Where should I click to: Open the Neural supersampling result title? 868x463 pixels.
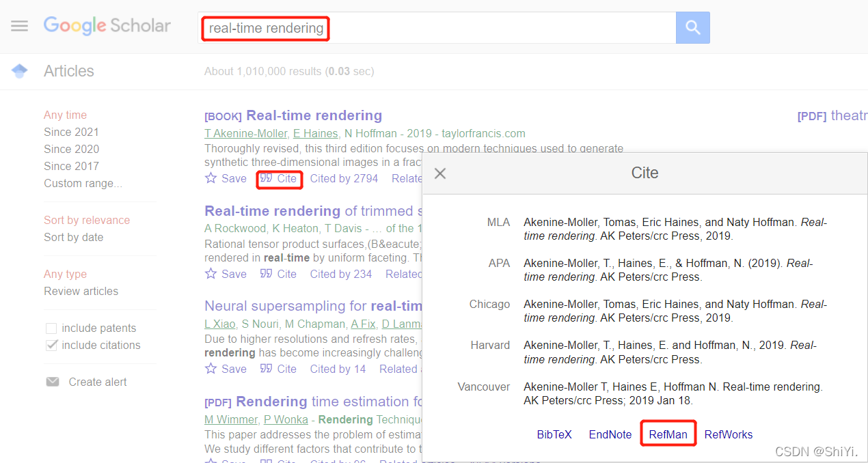313,306
